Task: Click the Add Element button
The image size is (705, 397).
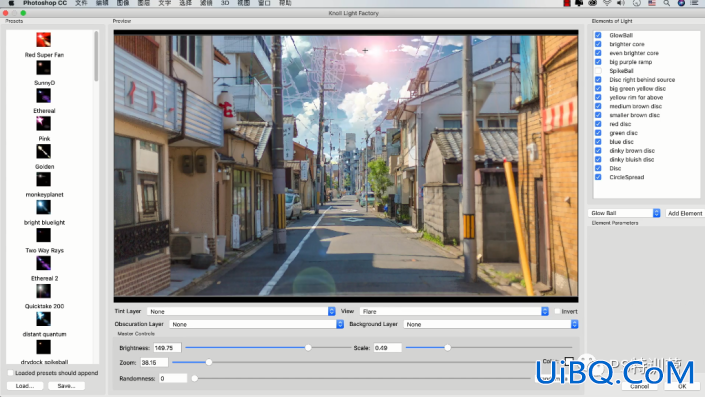Action: pyautogui.click(x=684, y=213)
